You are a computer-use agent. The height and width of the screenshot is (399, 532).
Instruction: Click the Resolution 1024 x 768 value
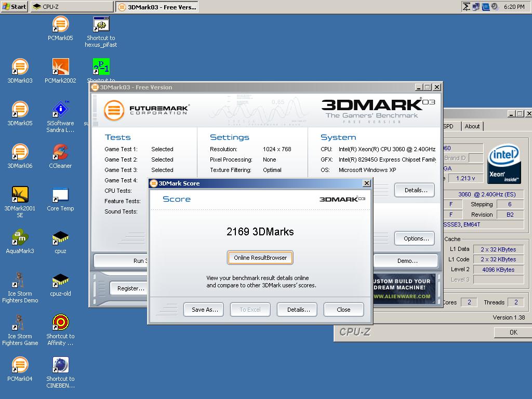tap(277, 149)
